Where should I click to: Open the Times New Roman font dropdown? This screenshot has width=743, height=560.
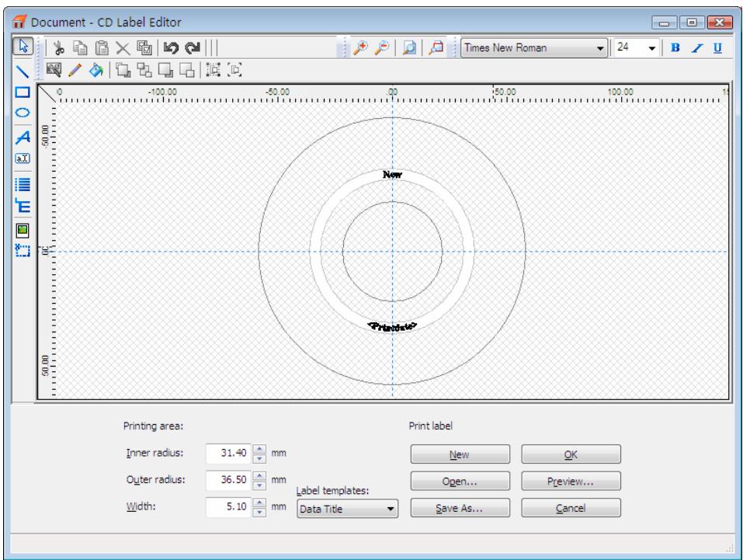coord(534,48)
